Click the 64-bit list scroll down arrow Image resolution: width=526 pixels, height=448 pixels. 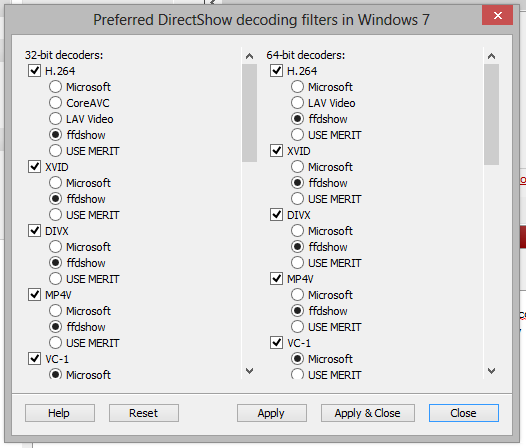coord(491,371)
